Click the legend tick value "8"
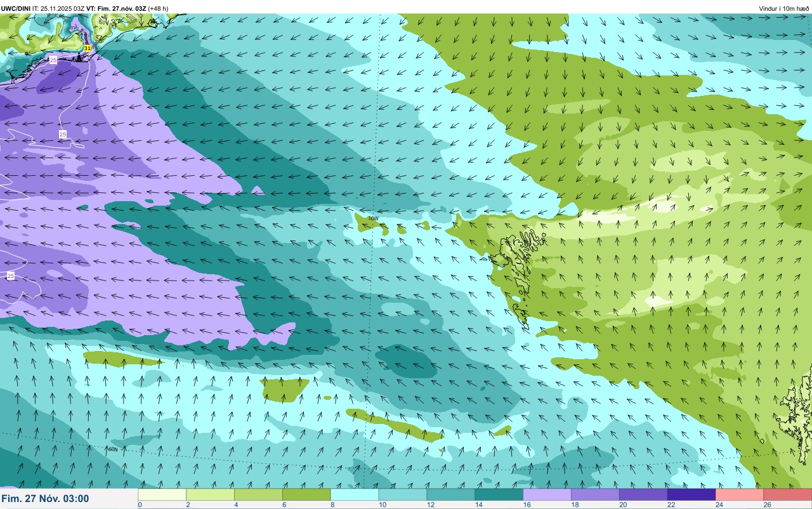The height and width of the screenshot is (509, 812). tap(332, 505)
